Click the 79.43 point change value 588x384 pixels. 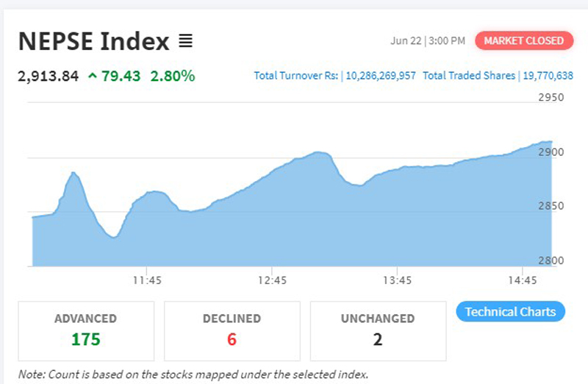click(x=121, y=75)
